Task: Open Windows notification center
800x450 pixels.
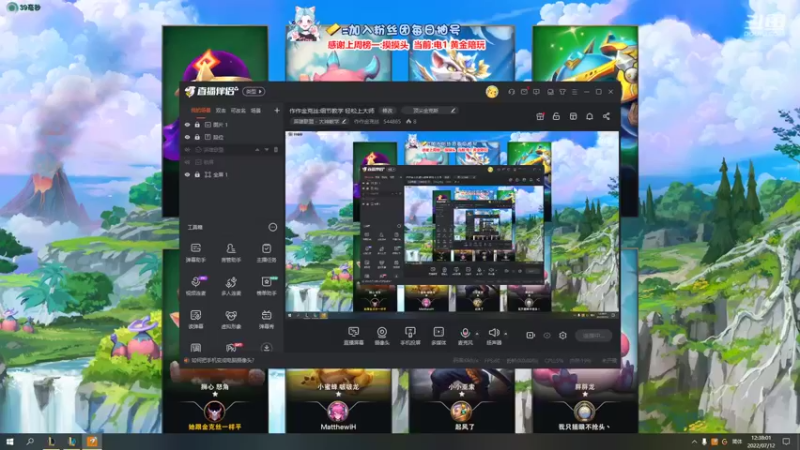Action: pyautogui.click(x=786, y=441)
